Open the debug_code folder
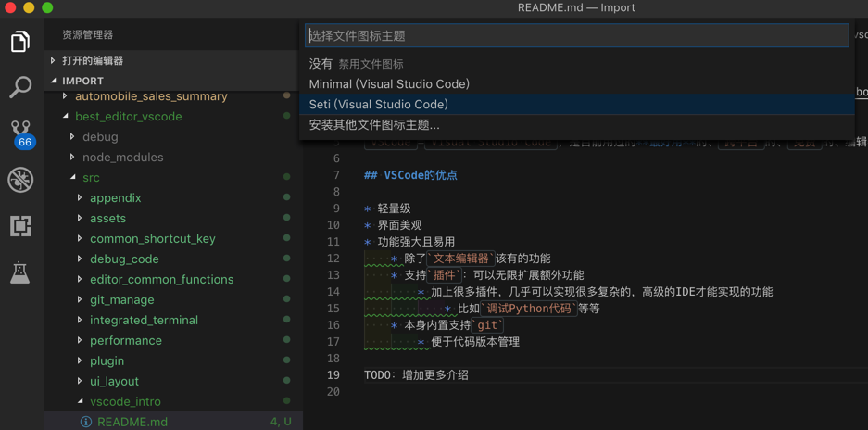The height and width of the screenshot is (430, 868). [x=124, y=259]
